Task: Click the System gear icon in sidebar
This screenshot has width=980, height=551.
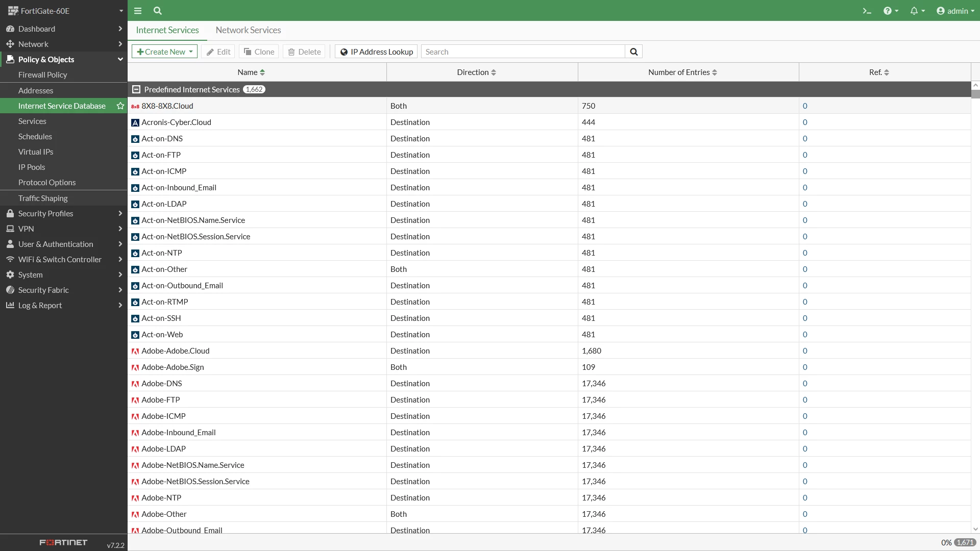Action: (10, 274)
